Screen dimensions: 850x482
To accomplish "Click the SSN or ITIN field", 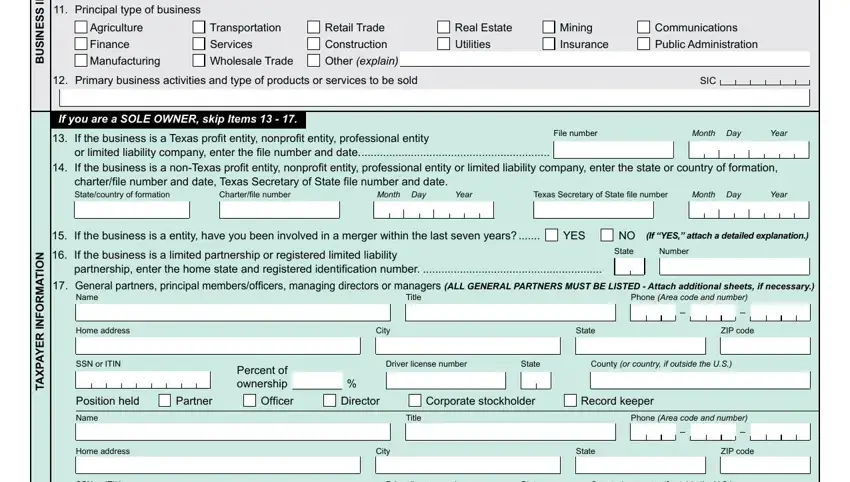I will tap(143, 380).
